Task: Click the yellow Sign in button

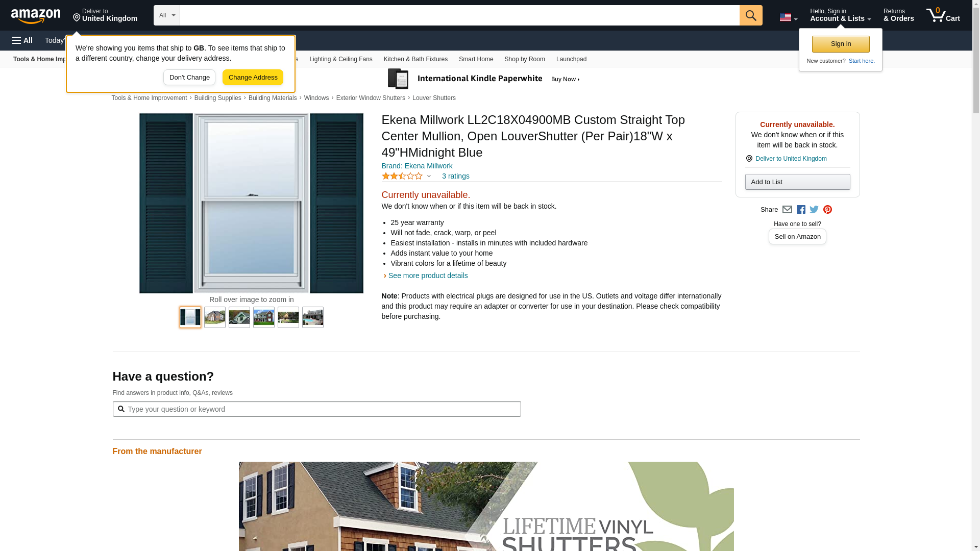Action: click(841, 44)
